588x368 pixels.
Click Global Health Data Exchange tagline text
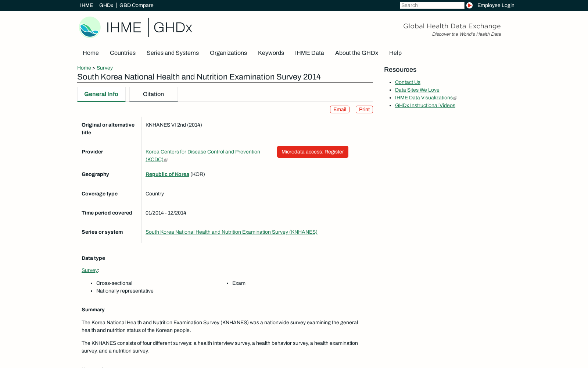[452, 26]
